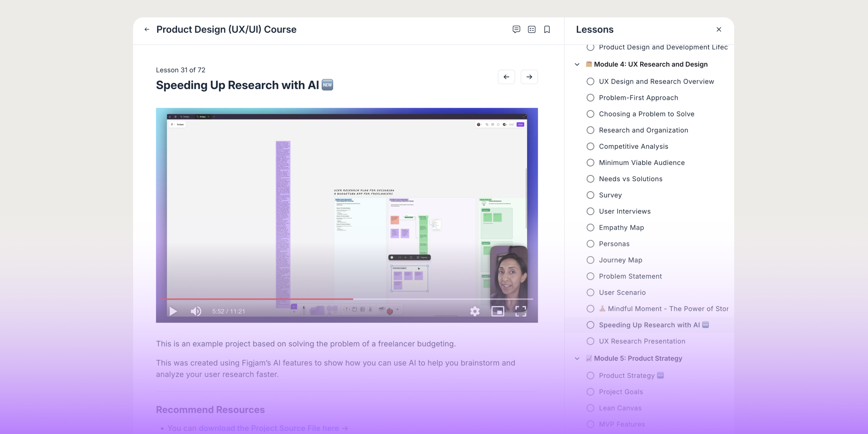Click the back arrow beside the course title
Screen dimensions: 868x434
pos(147,30)
